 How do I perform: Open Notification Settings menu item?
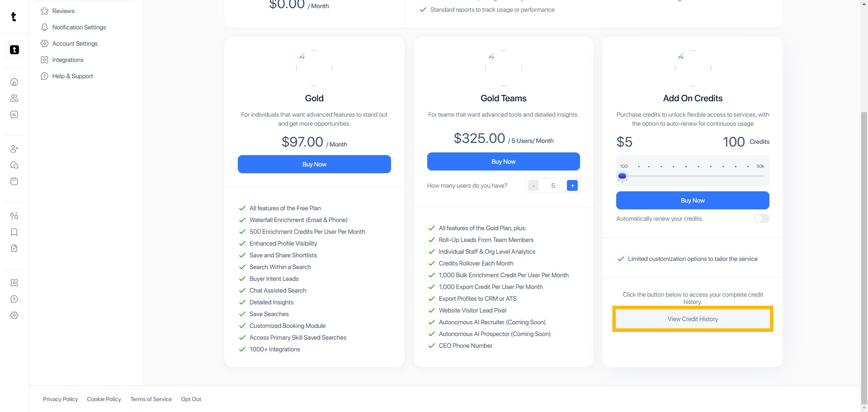(x=79, y=27)
